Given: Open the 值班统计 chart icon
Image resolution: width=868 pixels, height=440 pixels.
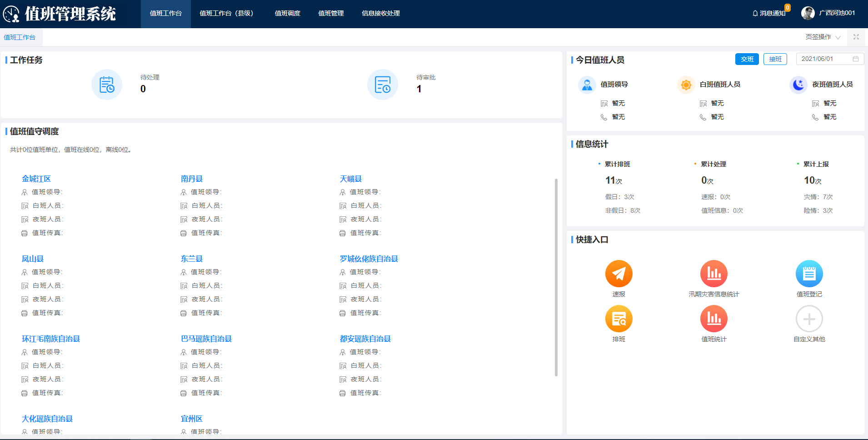Looking at the screenshot, I should (714, 319).
